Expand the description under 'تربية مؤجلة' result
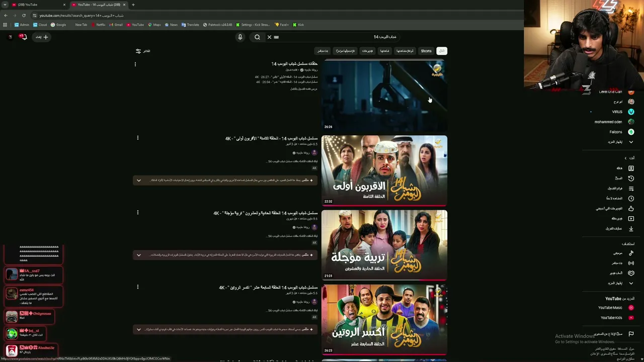Image resolution: width=644 pixels, height=362 pixels. tap(139, 255)
